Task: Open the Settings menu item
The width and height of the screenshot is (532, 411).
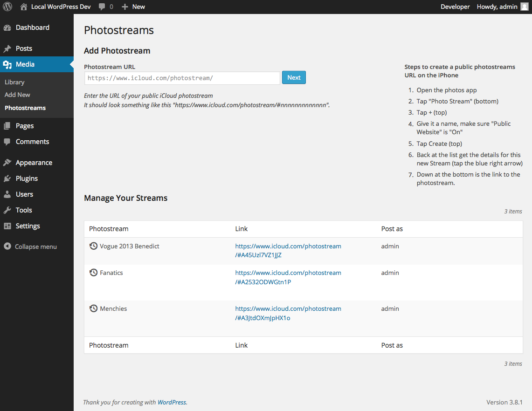Action: pos(28,226)
